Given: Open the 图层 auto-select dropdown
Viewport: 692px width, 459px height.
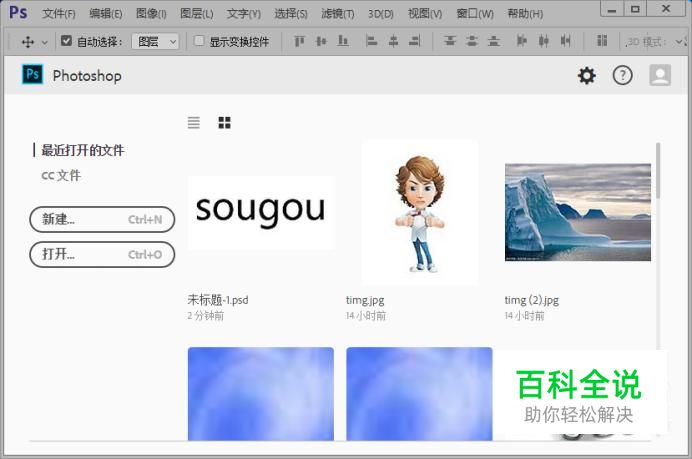Looking at the screenshot, I should (155, 42).
